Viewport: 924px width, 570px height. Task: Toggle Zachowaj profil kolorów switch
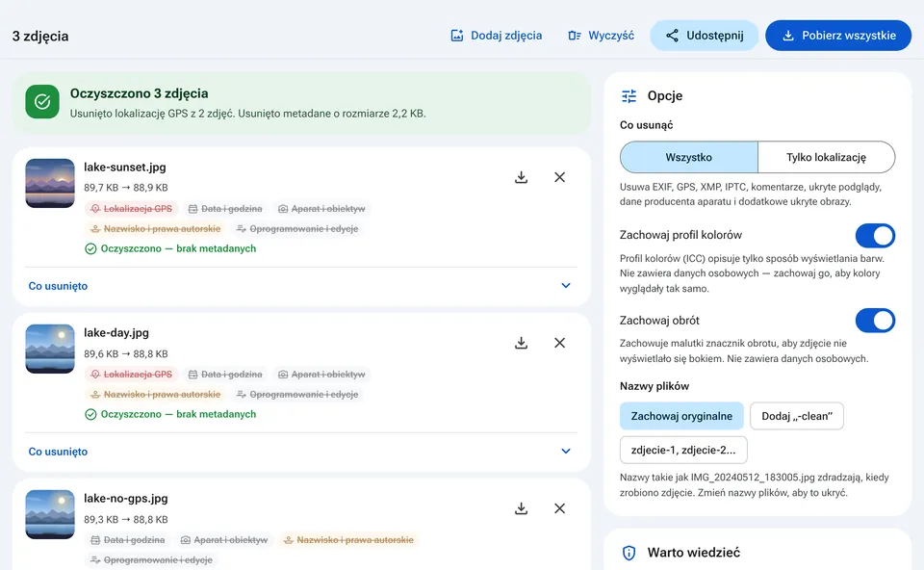(x=875, y=235)
